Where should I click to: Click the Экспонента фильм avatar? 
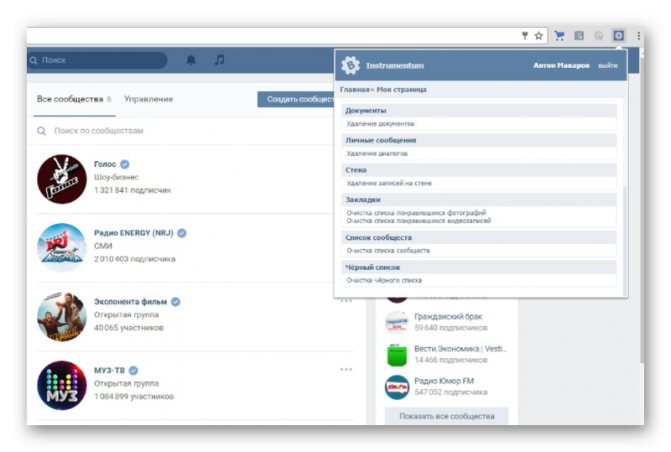[x=62, y=316]
